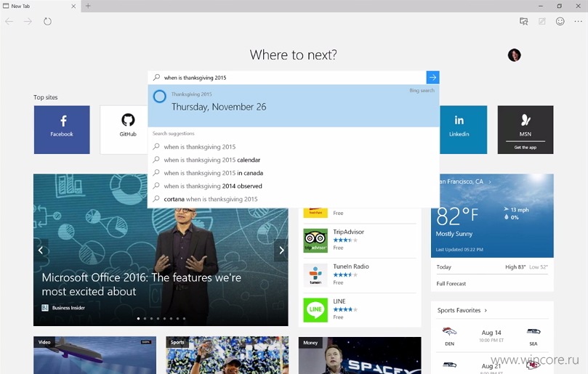Close the New Tab tab
Screen dimensions: 588x374
click(73, 6)
